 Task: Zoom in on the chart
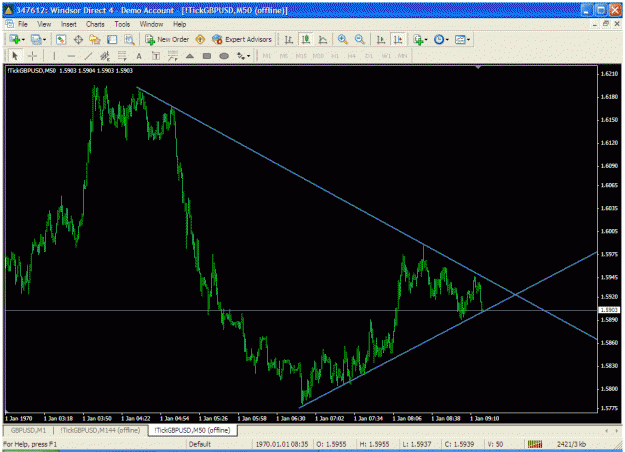click(342, 39)
